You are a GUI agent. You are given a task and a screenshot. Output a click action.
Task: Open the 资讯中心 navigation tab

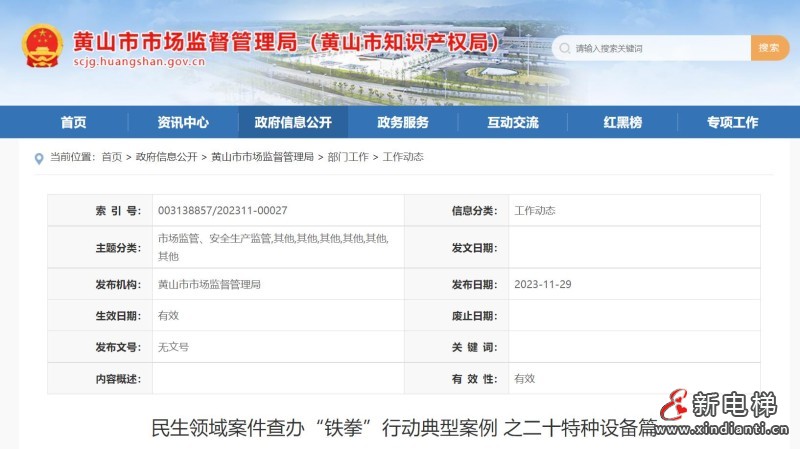[183, 123]
